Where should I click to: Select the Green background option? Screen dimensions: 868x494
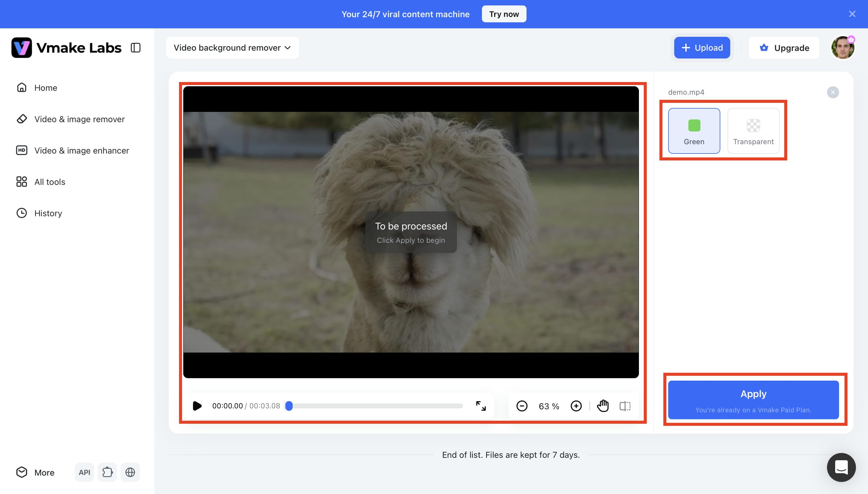694,131
